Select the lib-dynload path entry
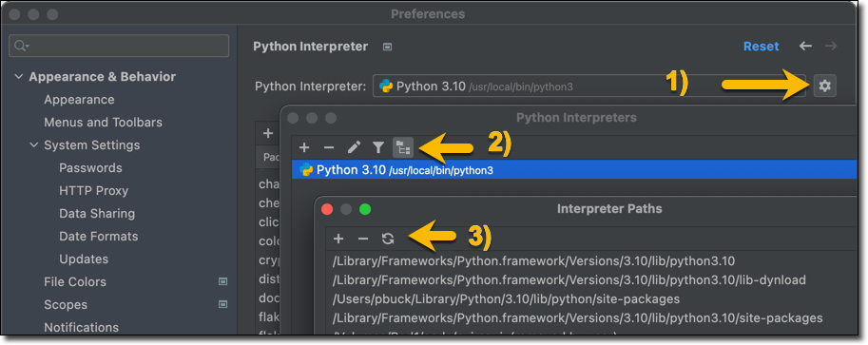 tap(569, 280)
